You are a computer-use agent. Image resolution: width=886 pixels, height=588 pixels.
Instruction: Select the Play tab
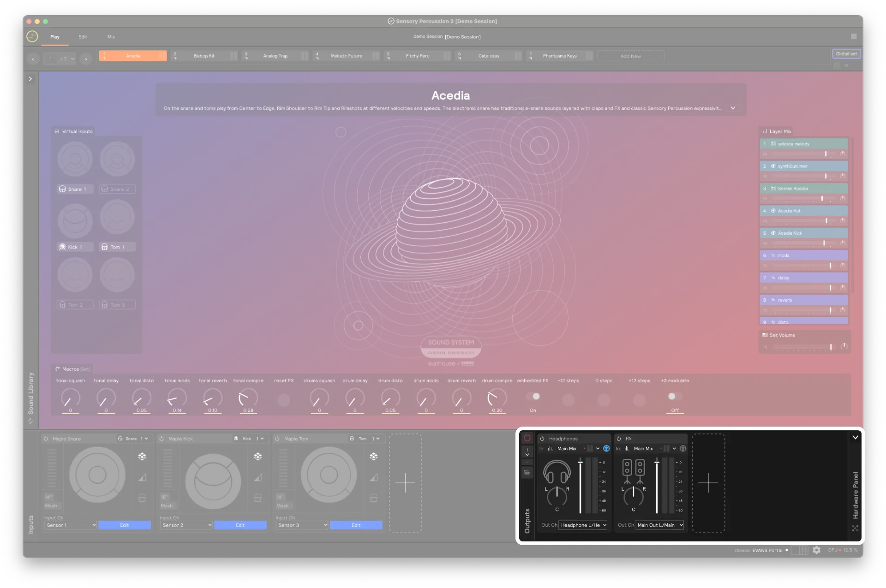click(55, 36)
